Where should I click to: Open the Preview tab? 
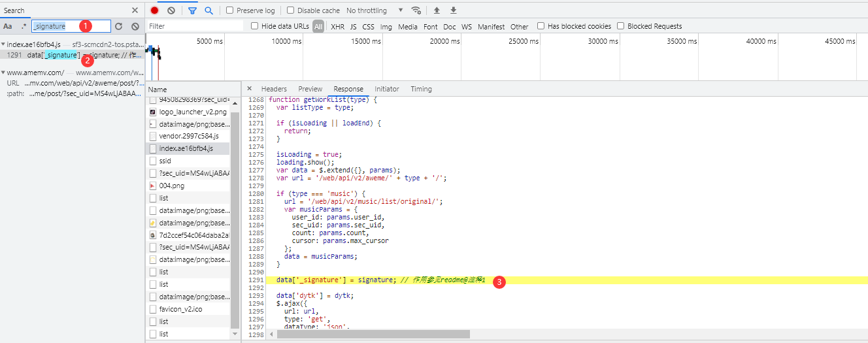(x=310, y=89)
